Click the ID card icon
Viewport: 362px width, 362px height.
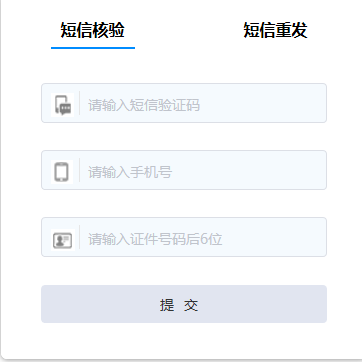click(62, 240)
